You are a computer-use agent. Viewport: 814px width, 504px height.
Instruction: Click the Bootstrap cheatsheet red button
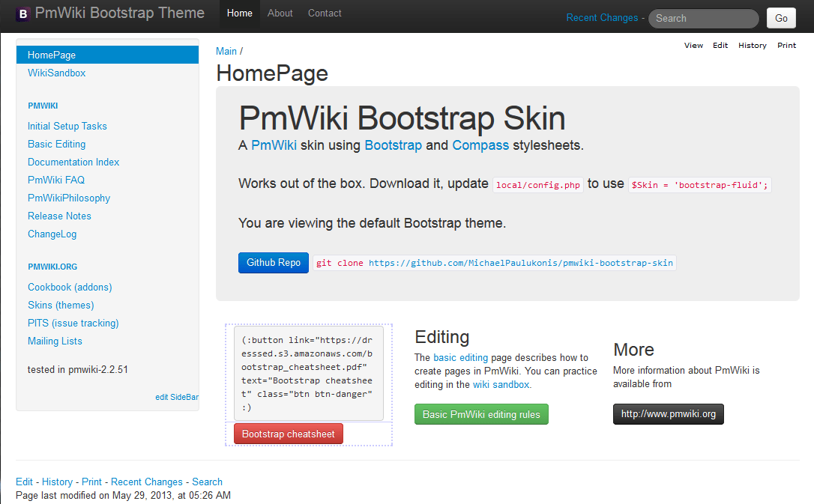pyautogui.click(x=288, y=434)
